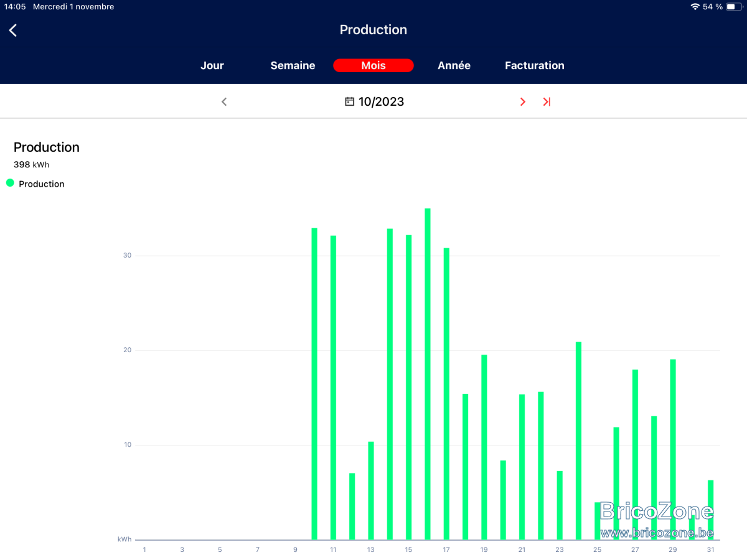Go to the previous month chevron
The image size is (747, 560).
click(224, 102)
